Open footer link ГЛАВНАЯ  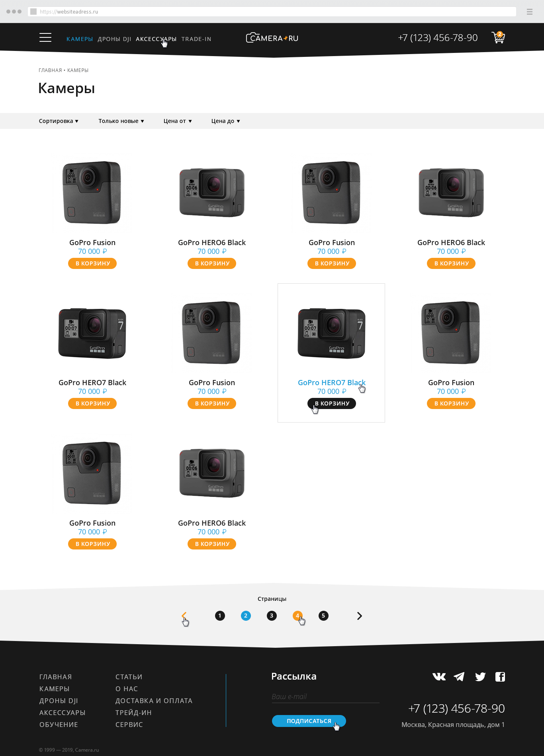pos(56,677)
